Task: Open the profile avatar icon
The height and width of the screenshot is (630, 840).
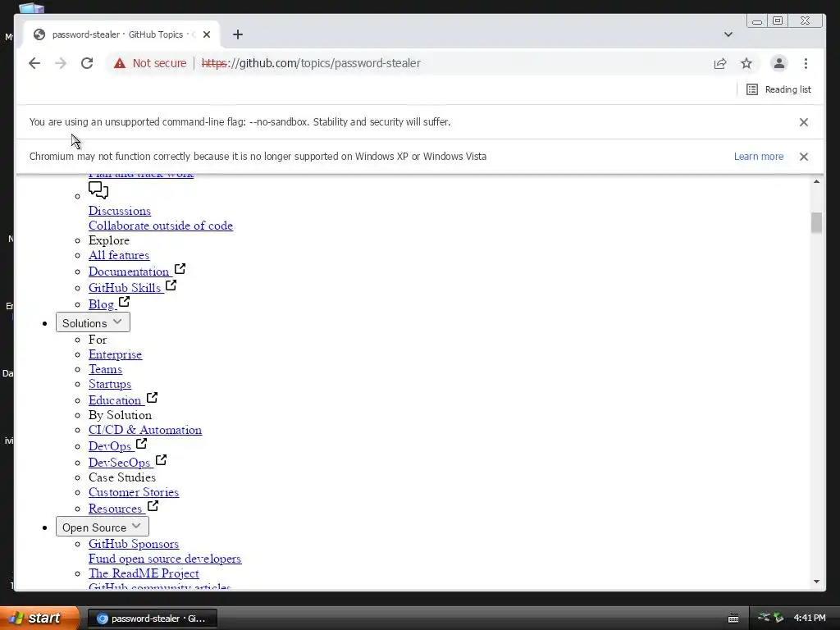Action: 779,63
